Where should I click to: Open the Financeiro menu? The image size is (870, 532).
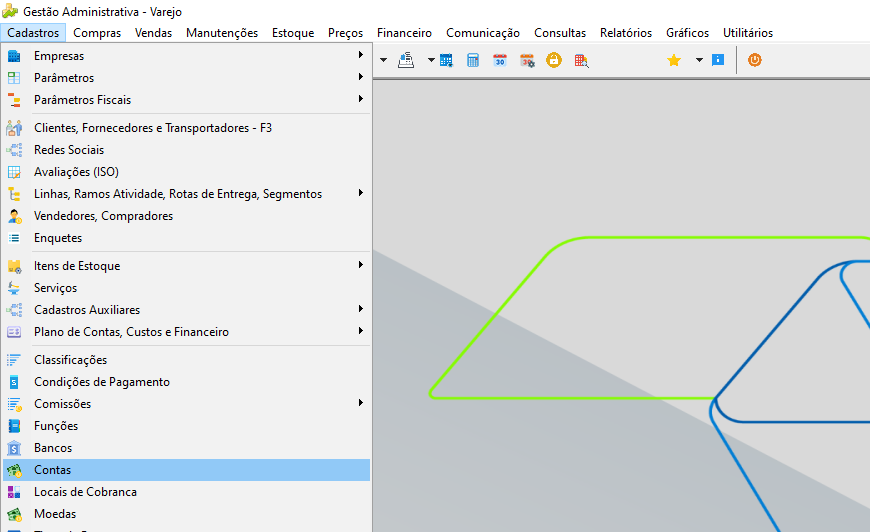coord(404,33)
